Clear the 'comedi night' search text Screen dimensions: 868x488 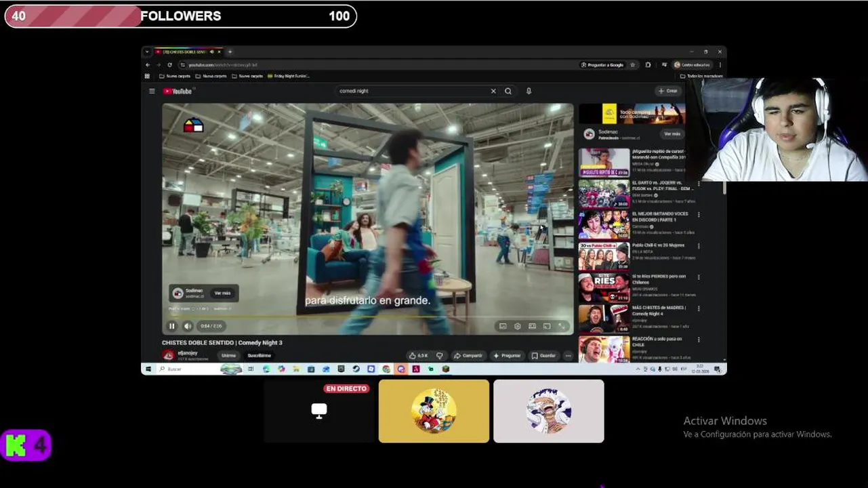point(493,91)
